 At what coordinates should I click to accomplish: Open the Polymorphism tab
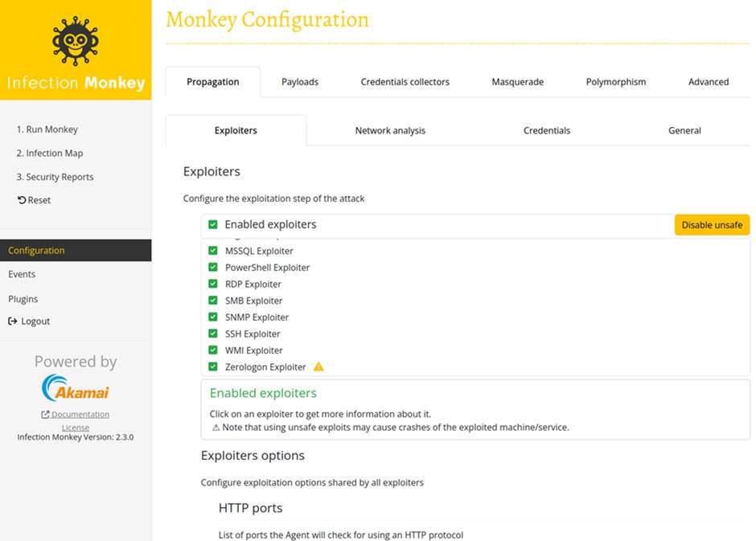[x=615, y=82]
